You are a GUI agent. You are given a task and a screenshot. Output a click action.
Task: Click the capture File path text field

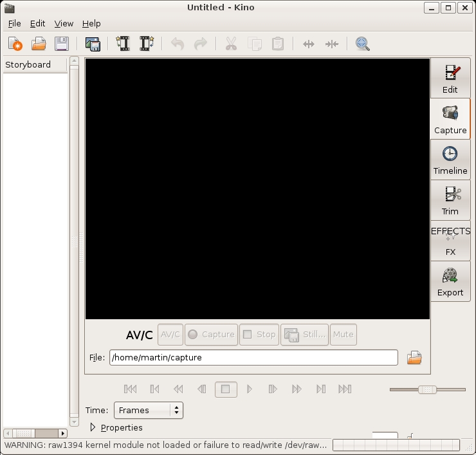pos(253,358)
